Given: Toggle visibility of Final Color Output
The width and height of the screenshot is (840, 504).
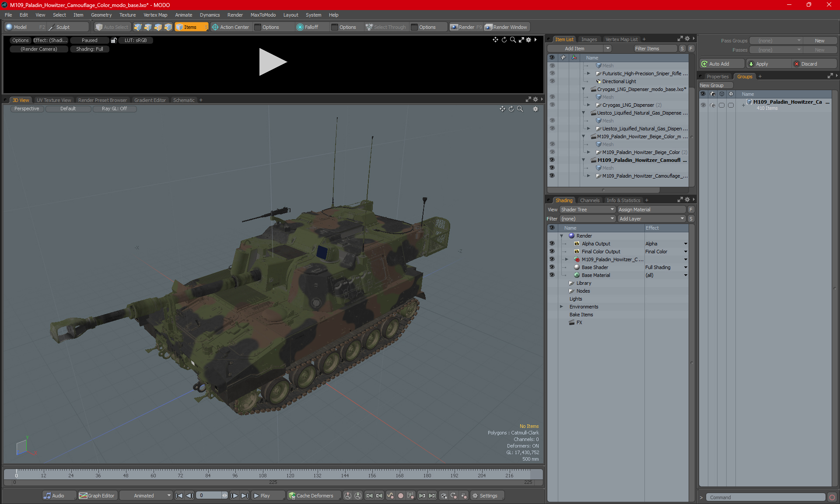Looking at the screenshot, I should (552, 252).
